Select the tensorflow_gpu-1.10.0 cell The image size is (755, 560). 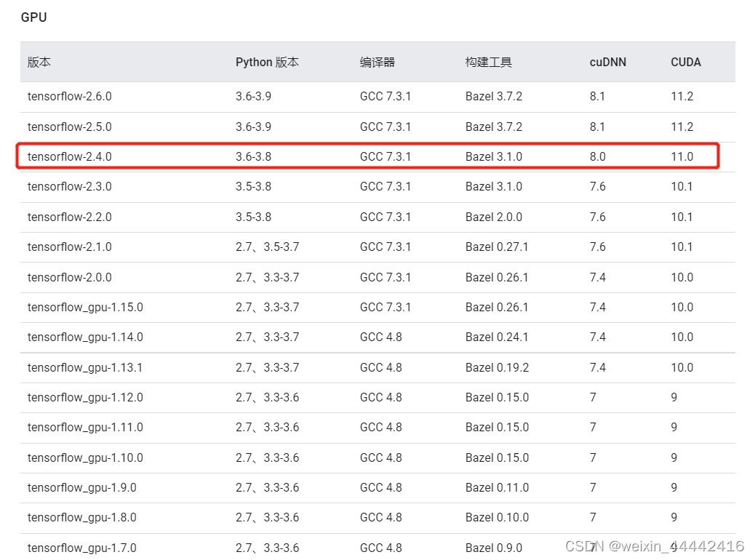click(x=85, y=458)
